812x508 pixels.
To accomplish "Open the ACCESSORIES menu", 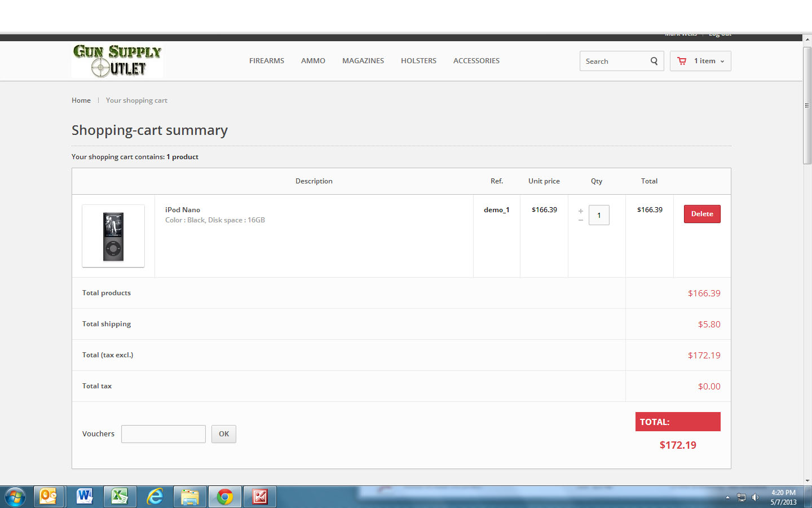I will tap(476, 61).
